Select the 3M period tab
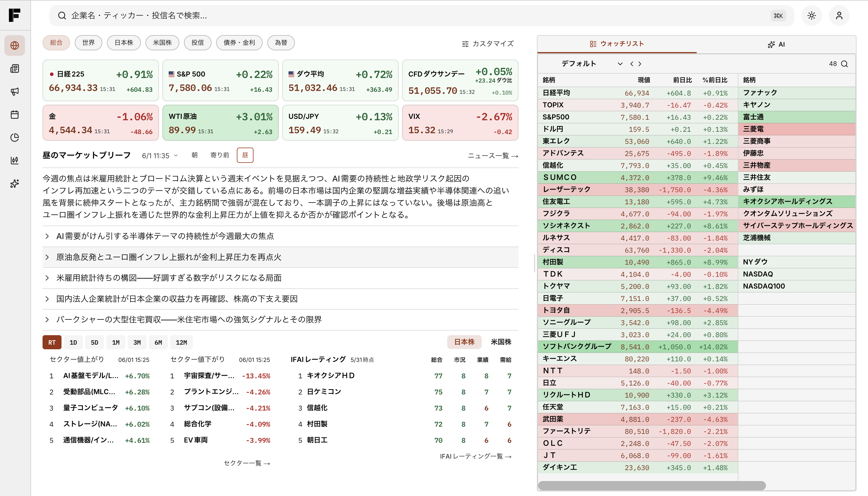The height and width of the screenshot is (496, 868). pos(137,342)
